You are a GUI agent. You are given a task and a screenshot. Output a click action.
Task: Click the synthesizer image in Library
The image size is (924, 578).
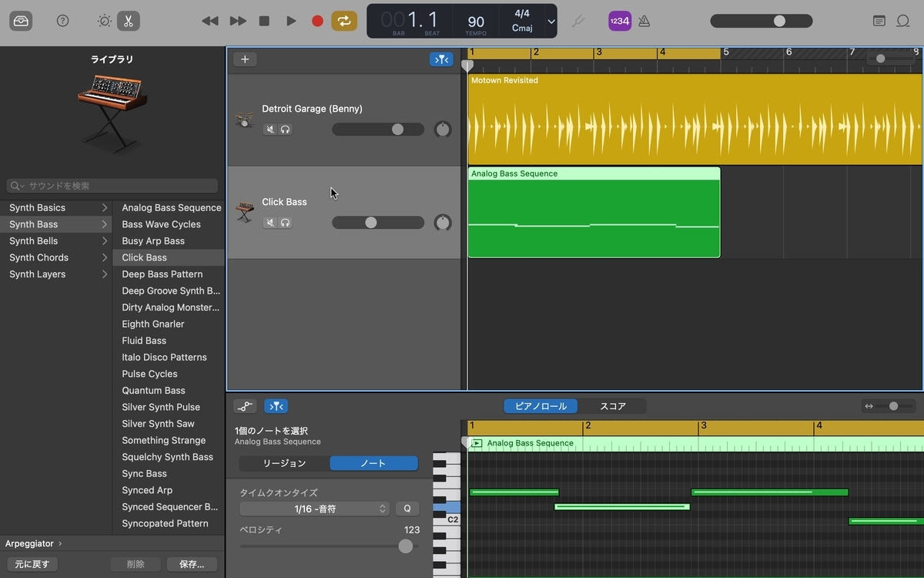coord(112,113)
